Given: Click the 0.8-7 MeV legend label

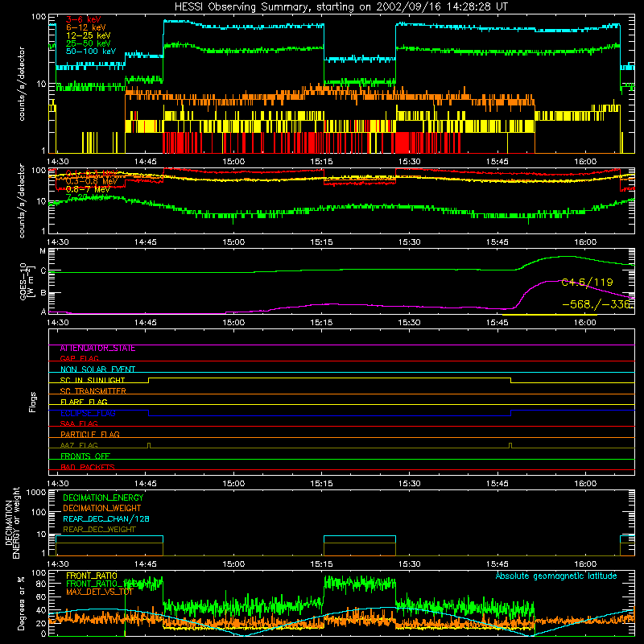Looking at the screenshot, I should [x=88, y=189].
